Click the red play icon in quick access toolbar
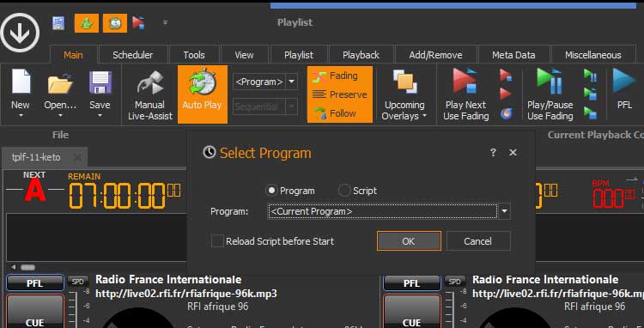This screenshot has height=328, width=644. pos(138,23)
